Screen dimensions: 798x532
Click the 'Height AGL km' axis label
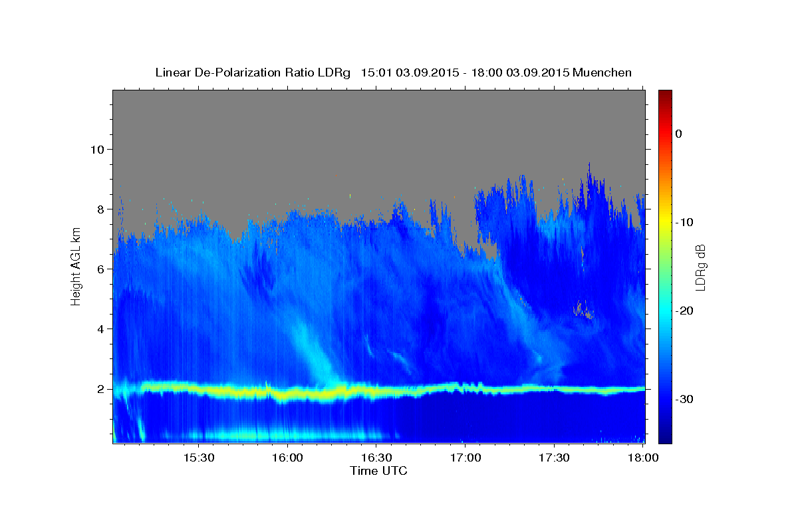point(76,266)
